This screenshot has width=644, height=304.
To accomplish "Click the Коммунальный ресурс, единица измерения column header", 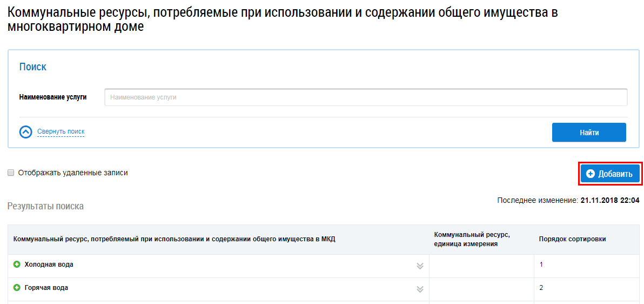I will [472, 239].
